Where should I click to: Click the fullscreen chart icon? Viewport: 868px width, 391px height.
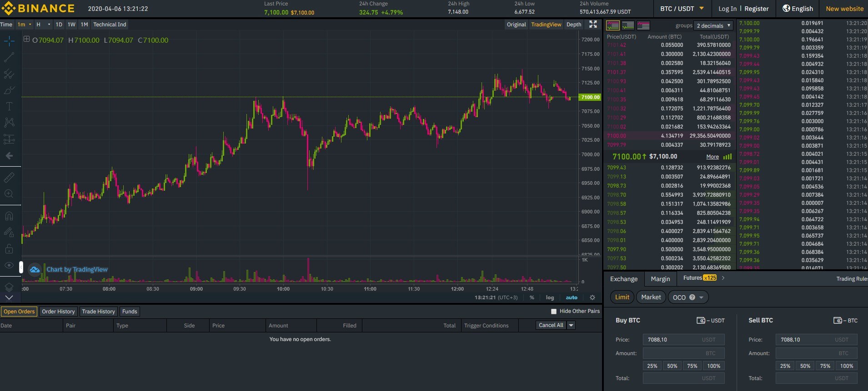click(x=593, y=25)
